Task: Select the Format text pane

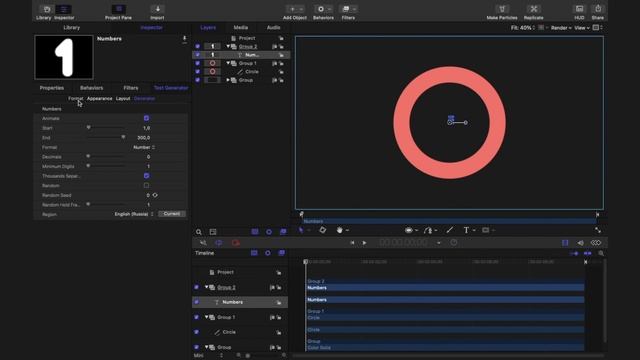Action: pyautogui.click(x=76, y=99)
